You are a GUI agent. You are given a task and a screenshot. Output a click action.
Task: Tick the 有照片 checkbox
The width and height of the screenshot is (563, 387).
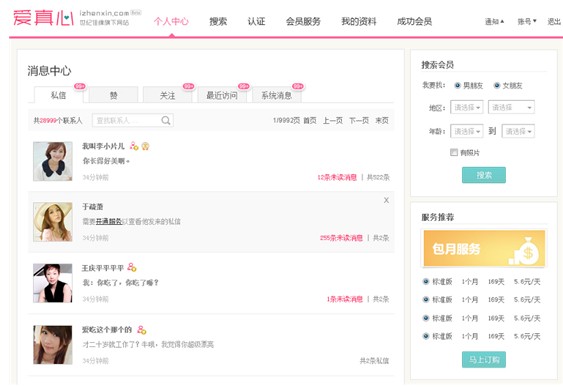pos(454,152)
